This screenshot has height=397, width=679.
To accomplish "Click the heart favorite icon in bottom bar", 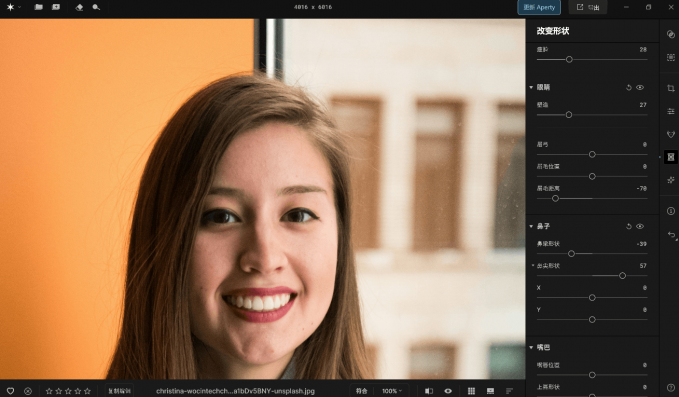I will 10,391.
